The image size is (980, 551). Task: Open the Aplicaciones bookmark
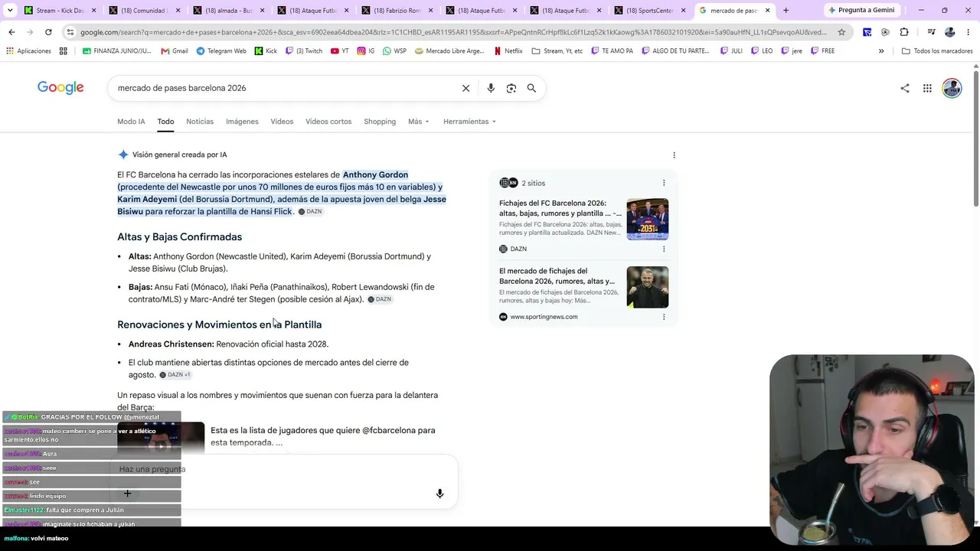[x=28, y=51]
